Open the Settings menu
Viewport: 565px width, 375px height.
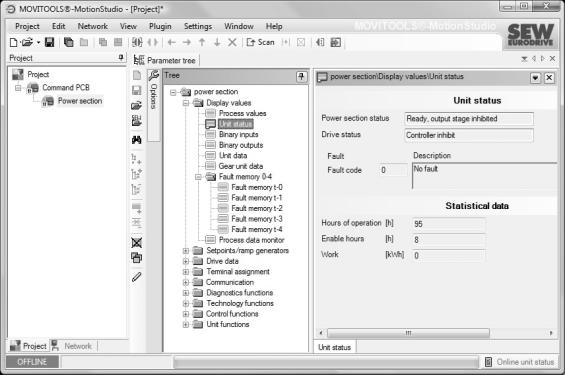click(x=198, y=26)
